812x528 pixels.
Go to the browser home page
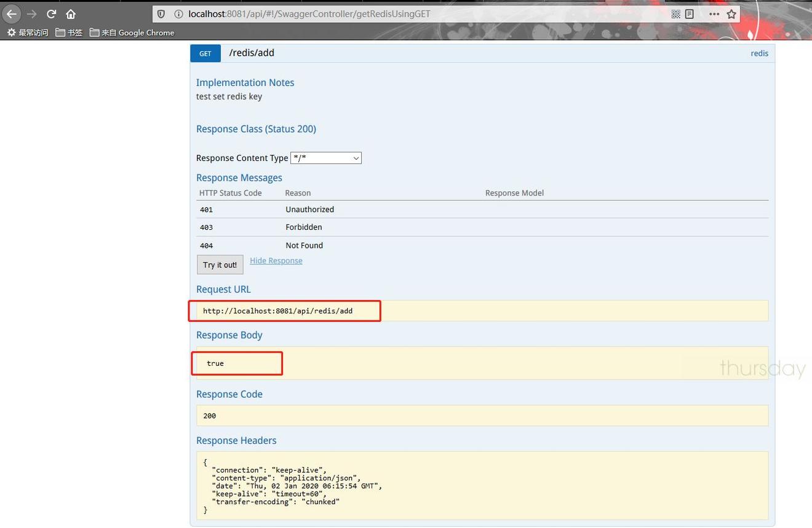[x=71, y=14]
